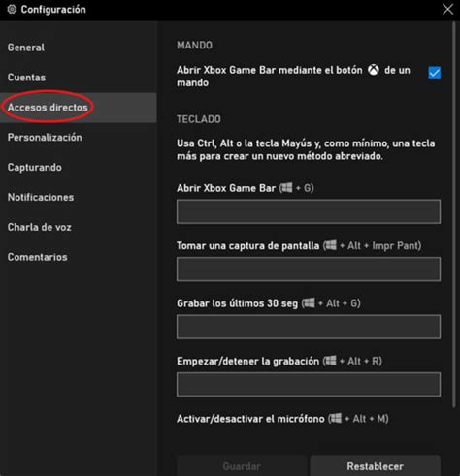Toggle open Game Bar with controller checkbox
The image size is (460, 476).
[434, 73]
